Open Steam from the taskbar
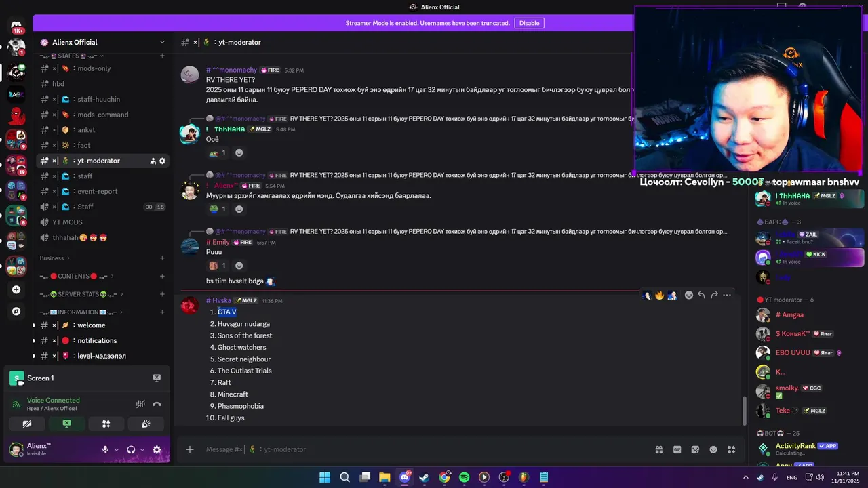This screenshot has height=488, width=868. (424, 477)
